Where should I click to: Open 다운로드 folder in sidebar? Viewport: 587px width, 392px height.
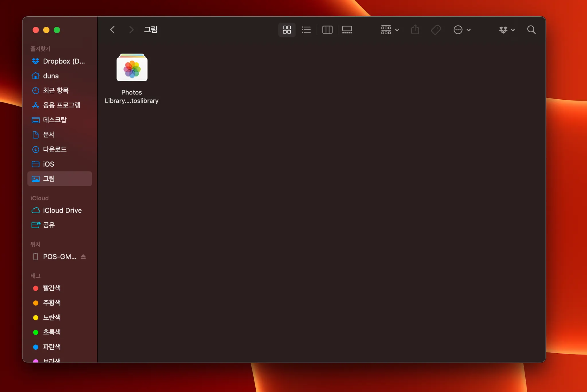(x=55, y=149)
